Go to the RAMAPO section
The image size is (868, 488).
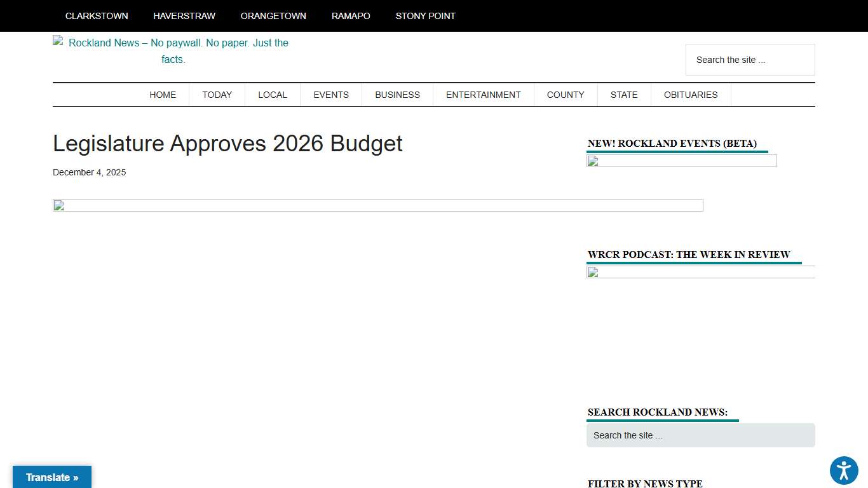pyautogui.click(x=351, y=16)
